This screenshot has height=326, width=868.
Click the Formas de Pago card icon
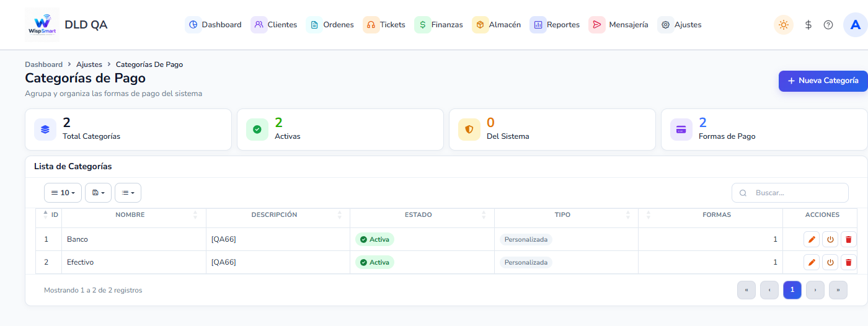681,130
